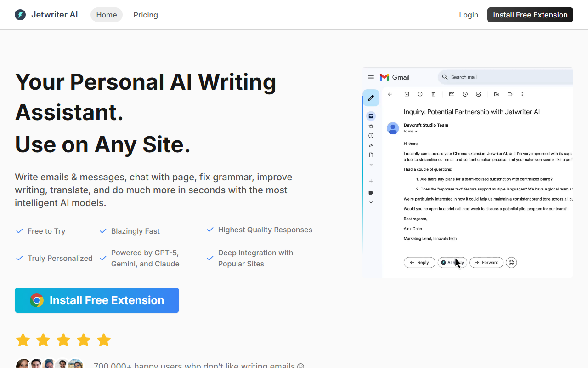
Task: Add the email to Tasks
Action: [478, 94]
